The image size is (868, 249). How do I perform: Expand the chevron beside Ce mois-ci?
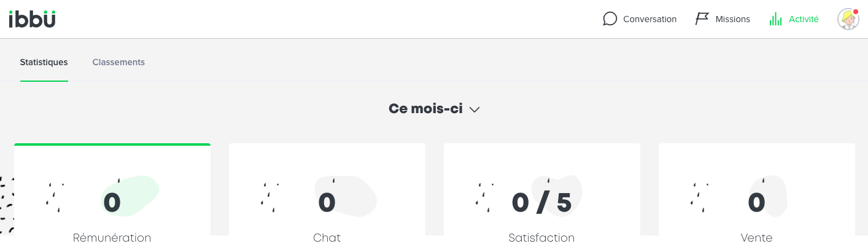[474, 109]
